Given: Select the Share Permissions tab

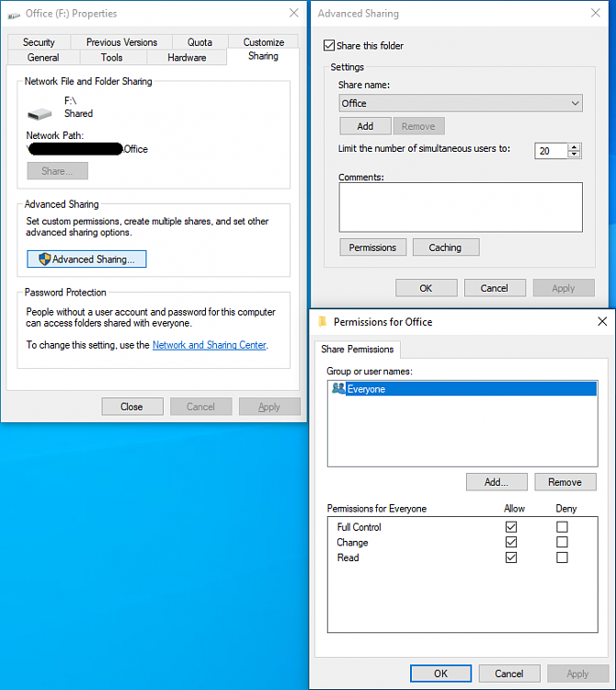Looking at the screenshot, I should 358,349.
